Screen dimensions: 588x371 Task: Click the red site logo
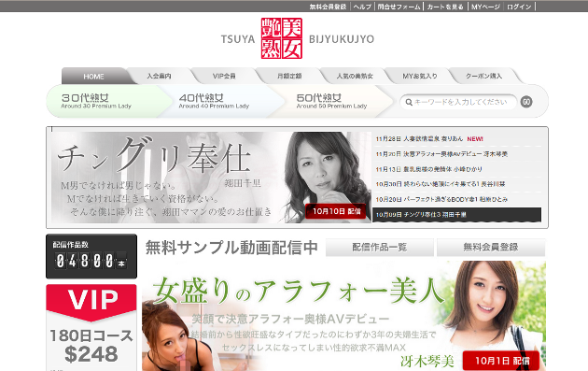tap(282, 38)
